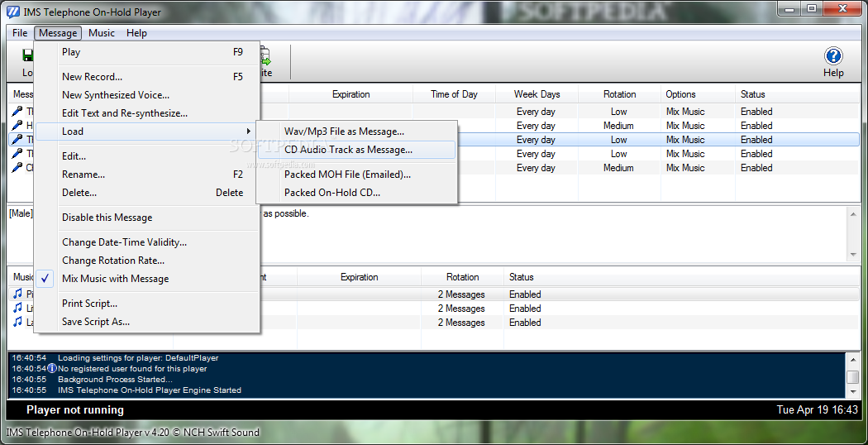
Task: Click the Week Days column header
Action: click(x=537, y=94)
